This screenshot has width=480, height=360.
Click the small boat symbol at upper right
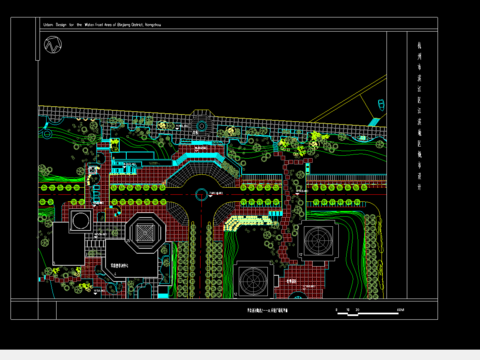pyautogui.click(x=381, y=105)
